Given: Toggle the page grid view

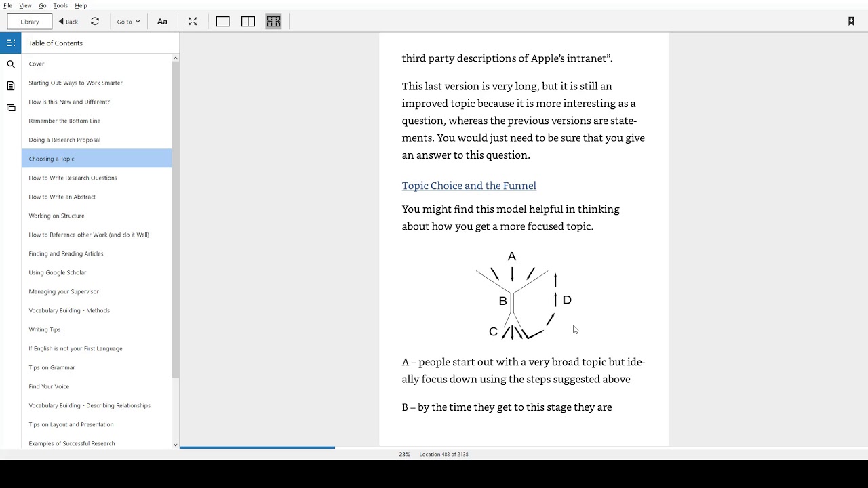Looking at the screenshot, I should pos(273,22).
